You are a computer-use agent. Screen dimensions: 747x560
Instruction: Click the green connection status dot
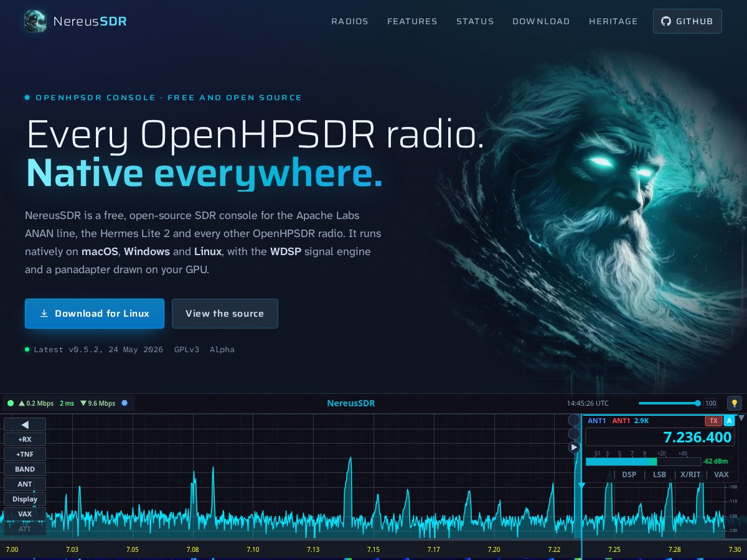[x=11, y=403]
